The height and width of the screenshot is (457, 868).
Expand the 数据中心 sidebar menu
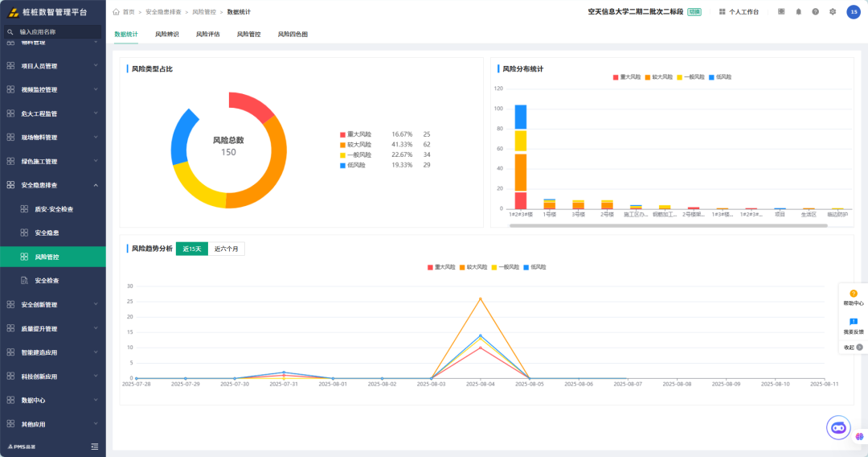[x=53, y=400]
